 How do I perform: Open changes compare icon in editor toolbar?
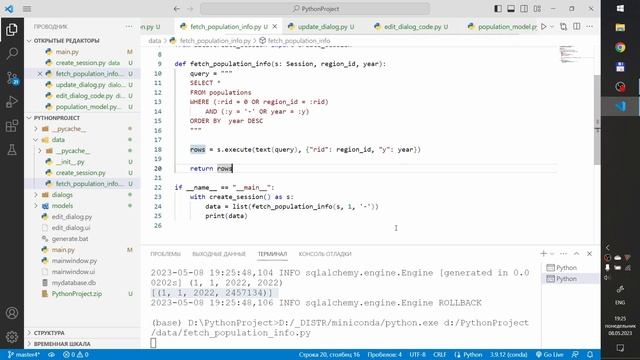coord(564,27)
